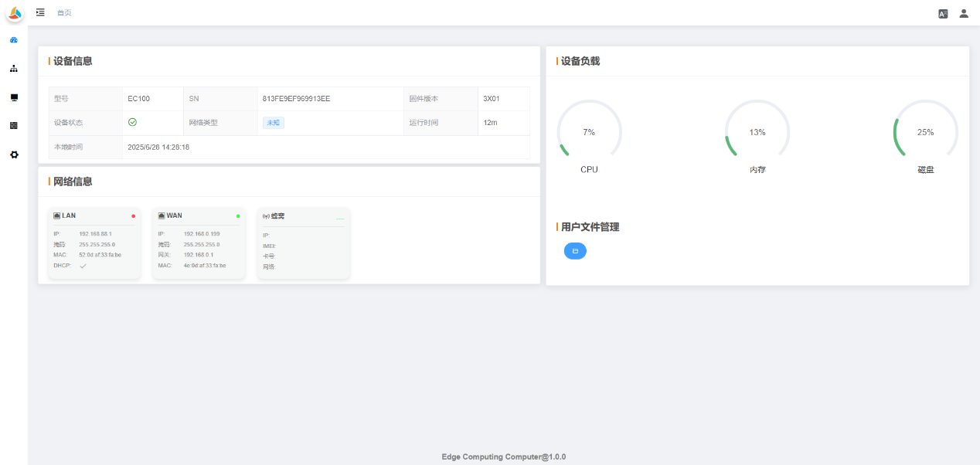
Task: Click the LAN card red status dot
Action: [x=133, y=216]
